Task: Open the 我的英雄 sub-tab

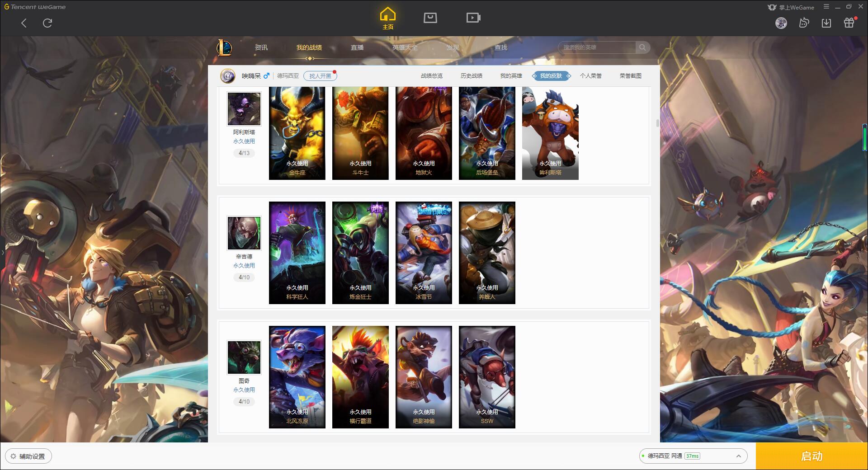Action: [x=511, y=76]
